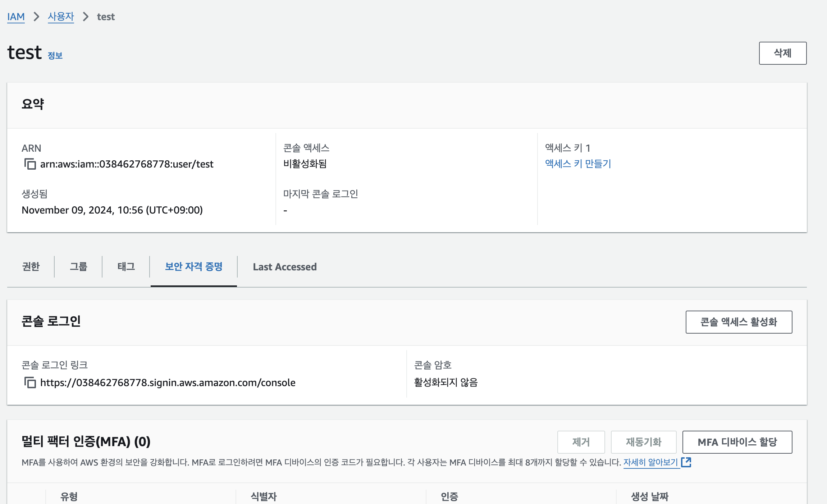Open 자세히 알아보기 link
This screenshot has height=504, width=827.
click(x=650, y=462)
